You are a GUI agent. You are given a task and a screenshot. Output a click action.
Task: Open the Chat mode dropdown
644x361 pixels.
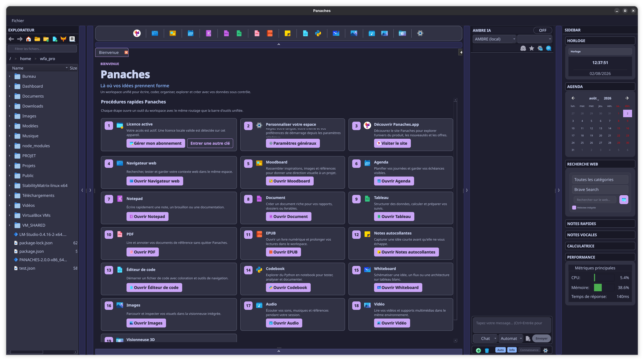[485, 339]
